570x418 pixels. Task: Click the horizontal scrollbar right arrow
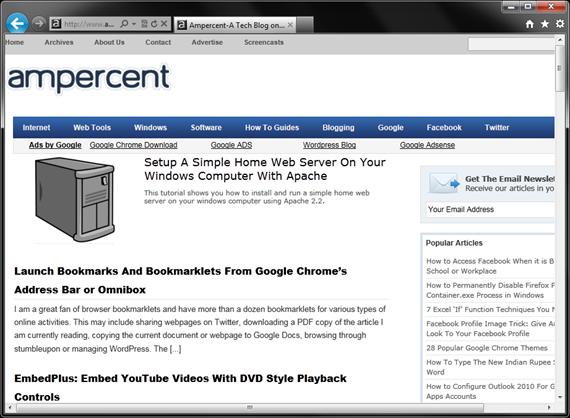549,408
